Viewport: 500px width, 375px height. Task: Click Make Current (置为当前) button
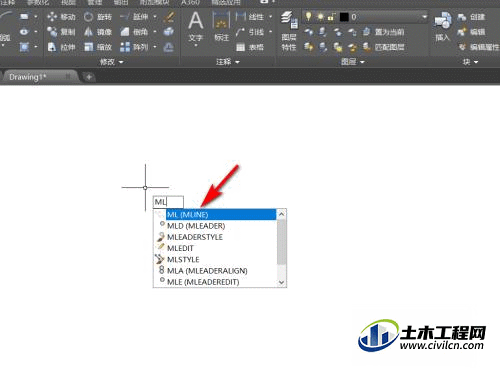tap(383, 32)
